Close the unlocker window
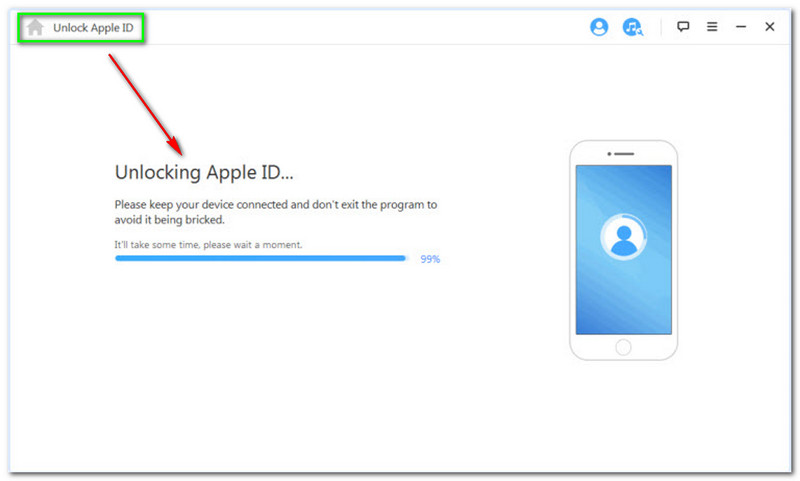 pos(769,27)
